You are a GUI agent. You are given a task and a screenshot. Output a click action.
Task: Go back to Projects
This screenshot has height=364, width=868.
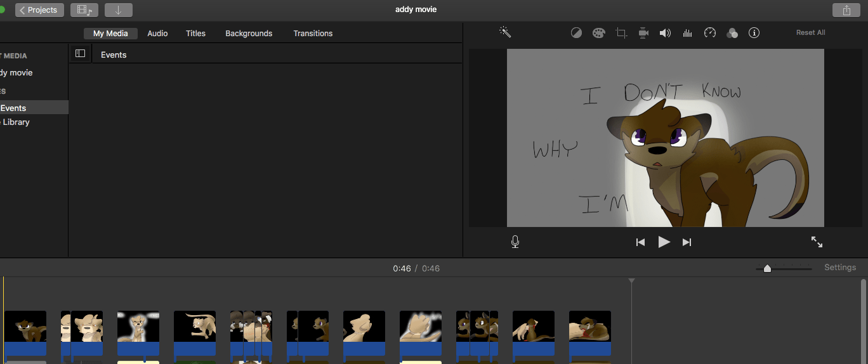click(39, 10)
